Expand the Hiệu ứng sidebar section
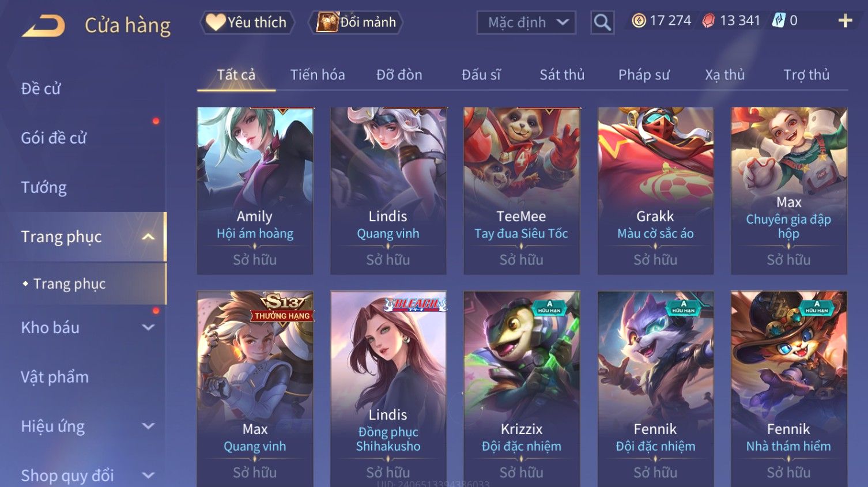The width and height of the screenshot is (868, 487). click(148, 426)
